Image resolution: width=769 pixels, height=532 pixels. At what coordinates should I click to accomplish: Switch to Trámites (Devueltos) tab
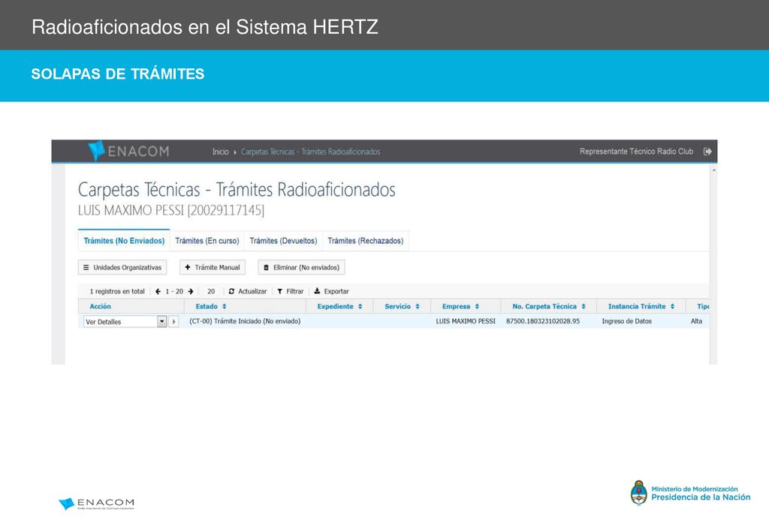(283, 241)
